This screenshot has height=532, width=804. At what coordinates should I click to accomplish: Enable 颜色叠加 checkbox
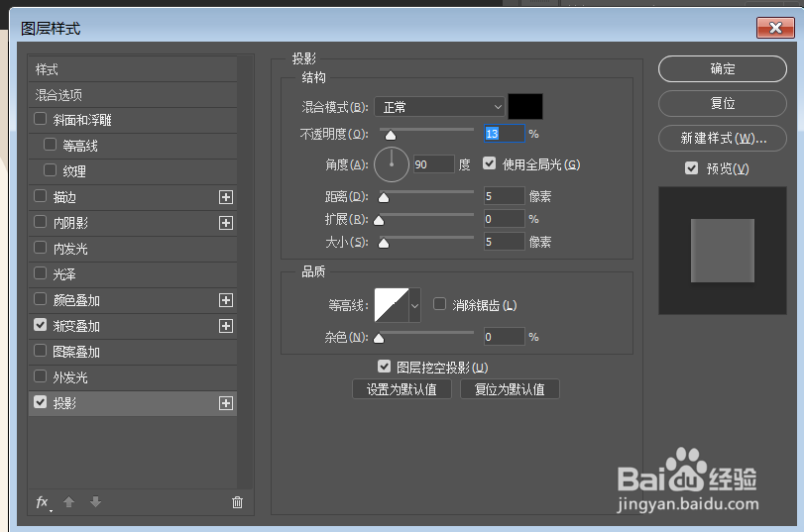(x=40, y=299)
